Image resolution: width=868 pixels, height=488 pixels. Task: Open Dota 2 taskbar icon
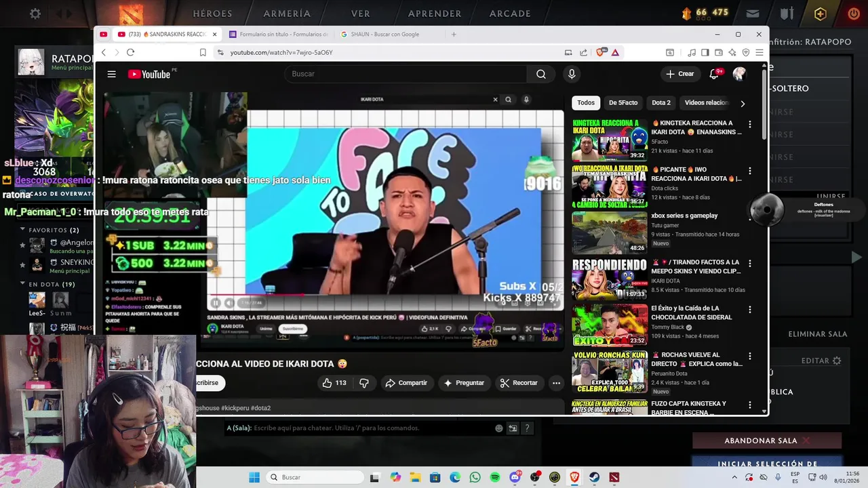(x=614, y=477)
